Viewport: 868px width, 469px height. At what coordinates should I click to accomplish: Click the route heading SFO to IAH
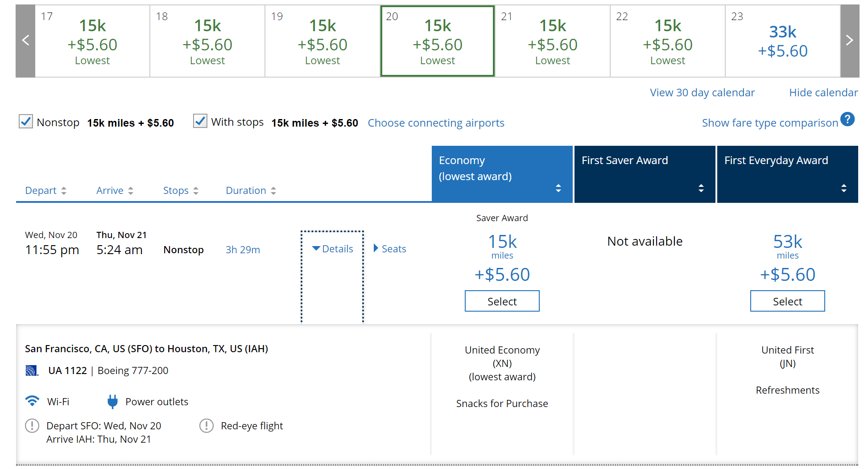[x=146, y=349]
